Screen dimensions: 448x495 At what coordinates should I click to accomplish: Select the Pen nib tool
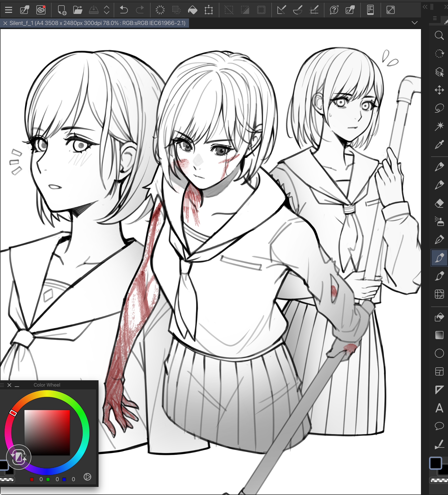(439, 239)
